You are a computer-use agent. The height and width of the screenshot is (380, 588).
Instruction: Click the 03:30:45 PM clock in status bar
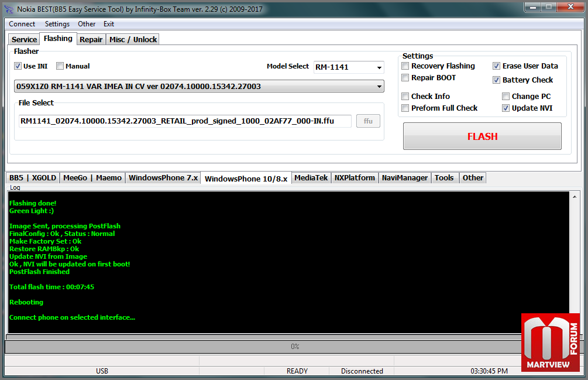click(489, 371)
